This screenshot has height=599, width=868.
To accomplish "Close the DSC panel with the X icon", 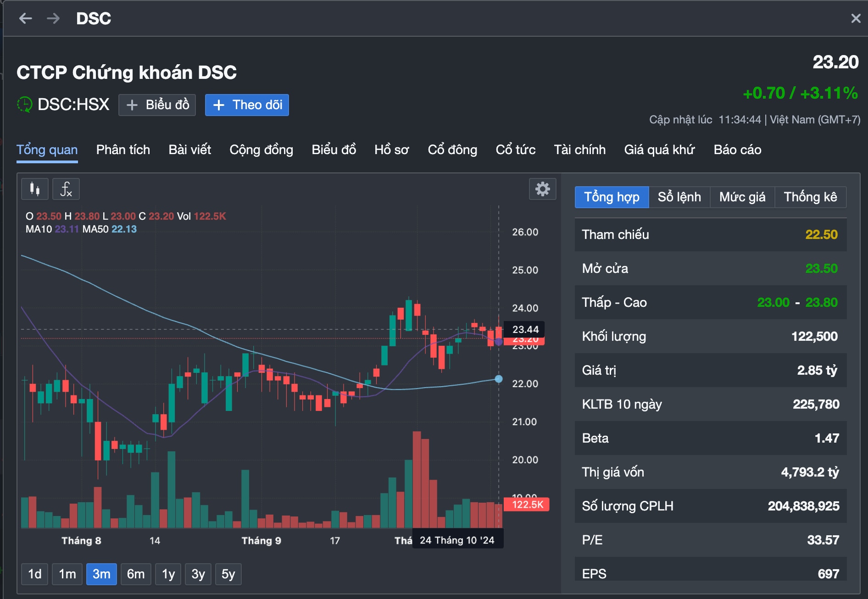I will point(856,18).
